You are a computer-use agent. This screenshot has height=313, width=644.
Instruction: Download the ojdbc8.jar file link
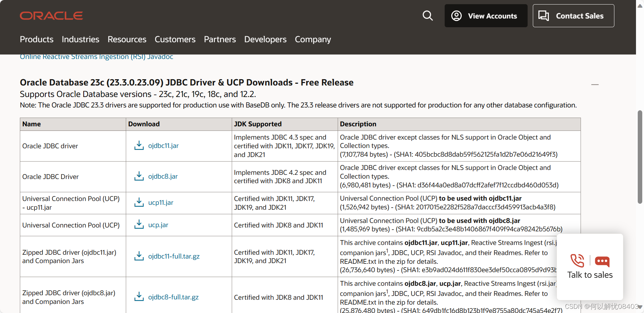163,176
